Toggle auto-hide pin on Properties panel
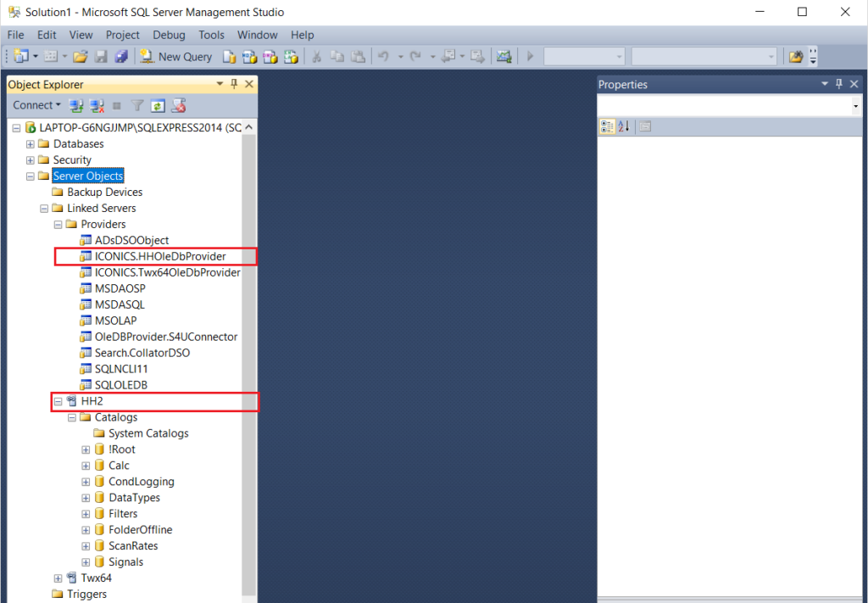The height and width of the screenshot is (603, 868). [839, 84]
